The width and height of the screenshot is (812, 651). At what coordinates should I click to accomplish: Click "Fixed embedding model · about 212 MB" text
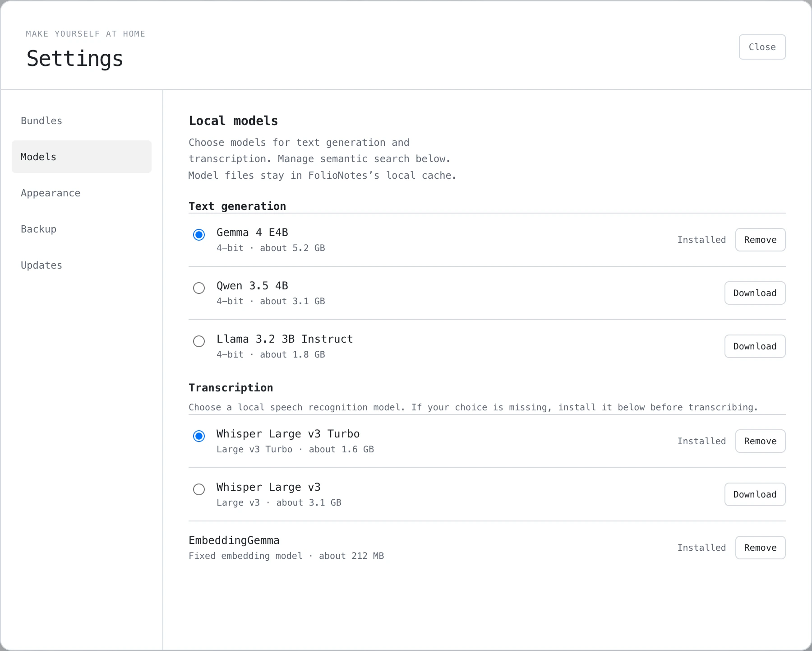click(286, 556)
